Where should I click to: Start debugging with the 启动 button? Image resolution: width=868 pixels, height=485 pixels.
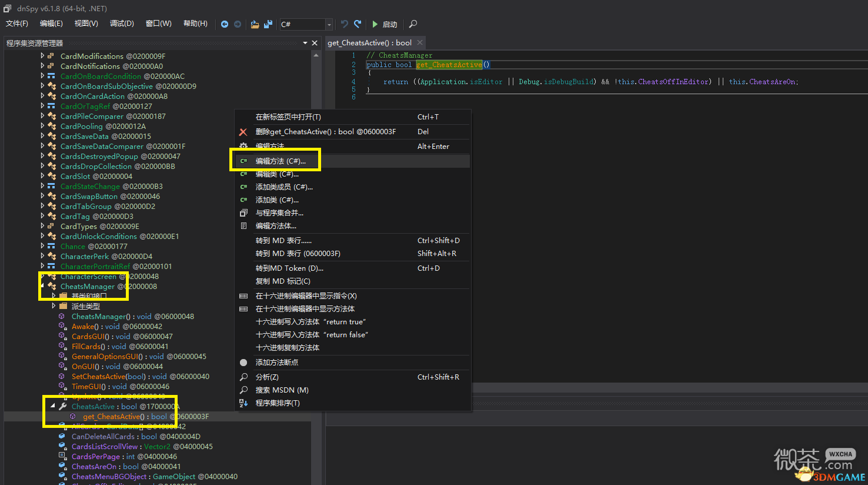pyautogui.click(x=385, y=24)
